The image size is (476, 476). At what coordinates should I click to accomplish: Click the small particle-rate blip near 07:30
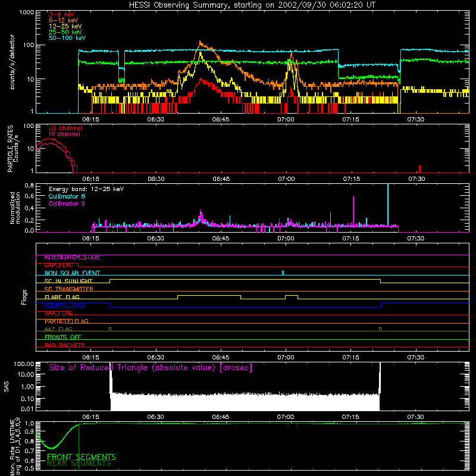pos(420,169)
